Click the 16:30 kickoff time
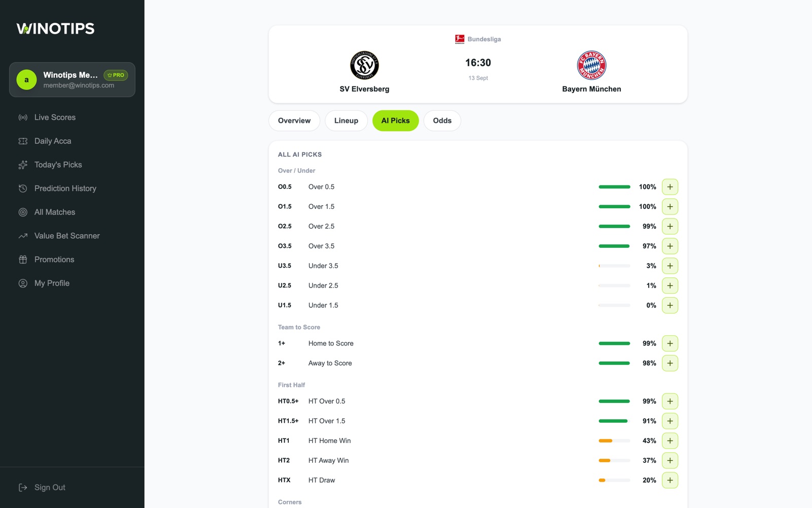 (x=478, y=63)
